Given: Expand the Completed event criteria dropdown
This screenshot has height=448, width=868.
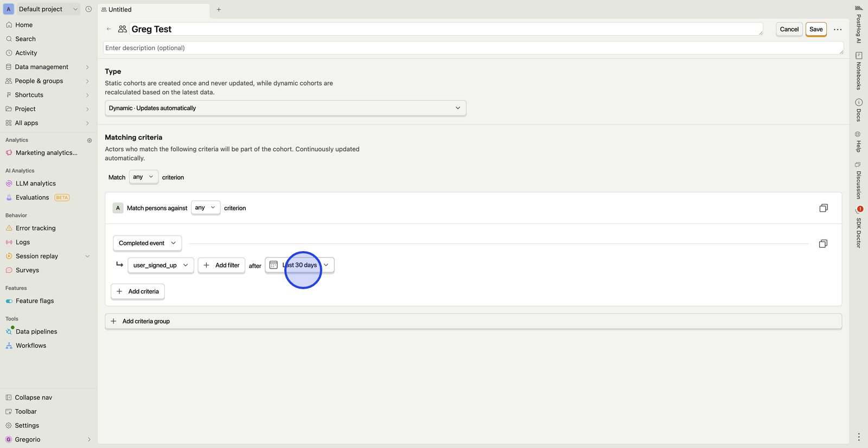Looking at the screenshot, I should tap(147, 244).
